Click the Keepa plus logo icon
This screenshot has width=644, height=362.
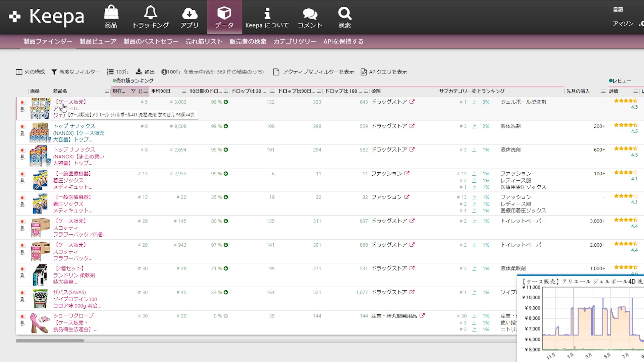[x=14, y=16]
